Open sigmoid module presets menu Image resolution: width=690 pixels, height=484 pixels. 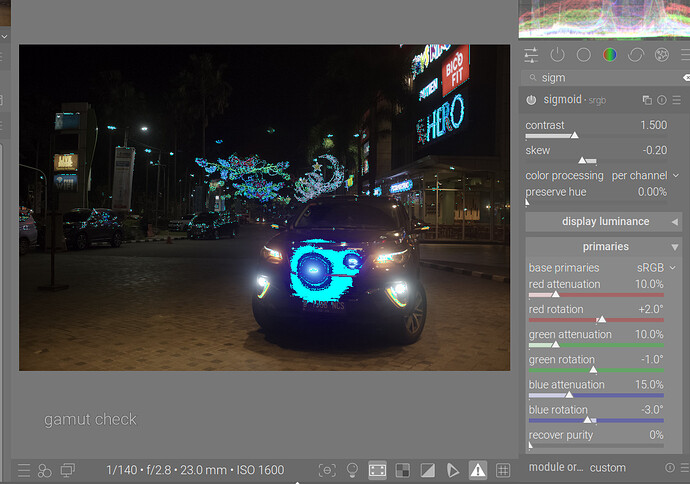677,100
